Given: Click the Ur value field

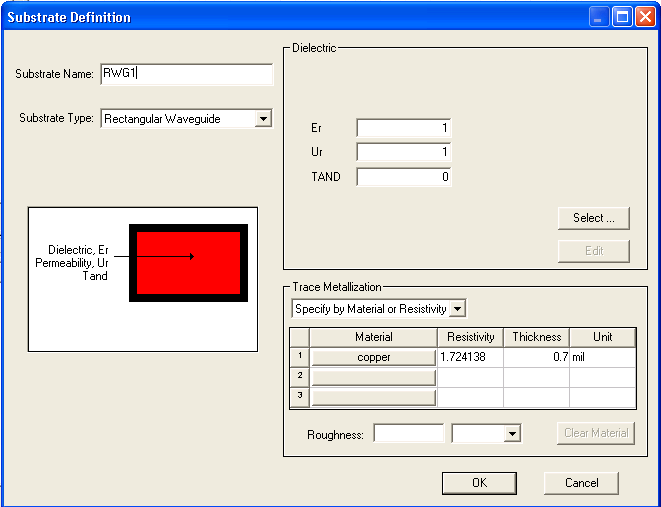Looking at the screenshot, I should pyautogui.click(x=403, y=153).
